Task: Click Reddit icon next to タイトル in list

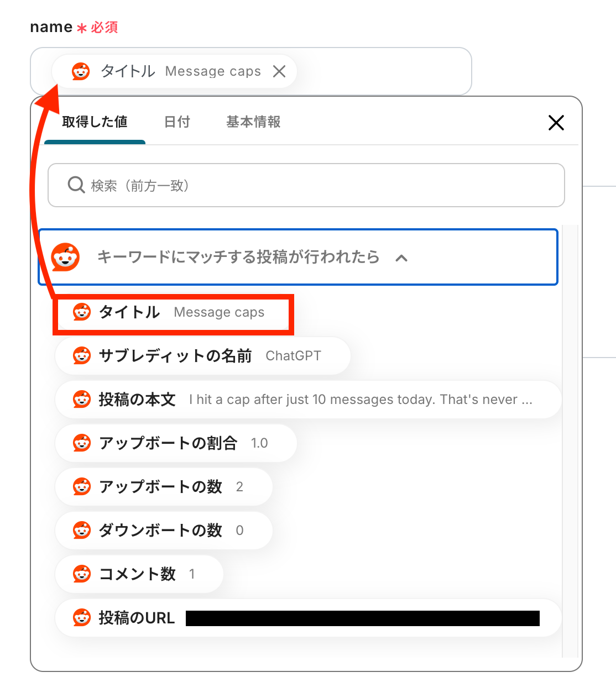Action: pos(82,312)
